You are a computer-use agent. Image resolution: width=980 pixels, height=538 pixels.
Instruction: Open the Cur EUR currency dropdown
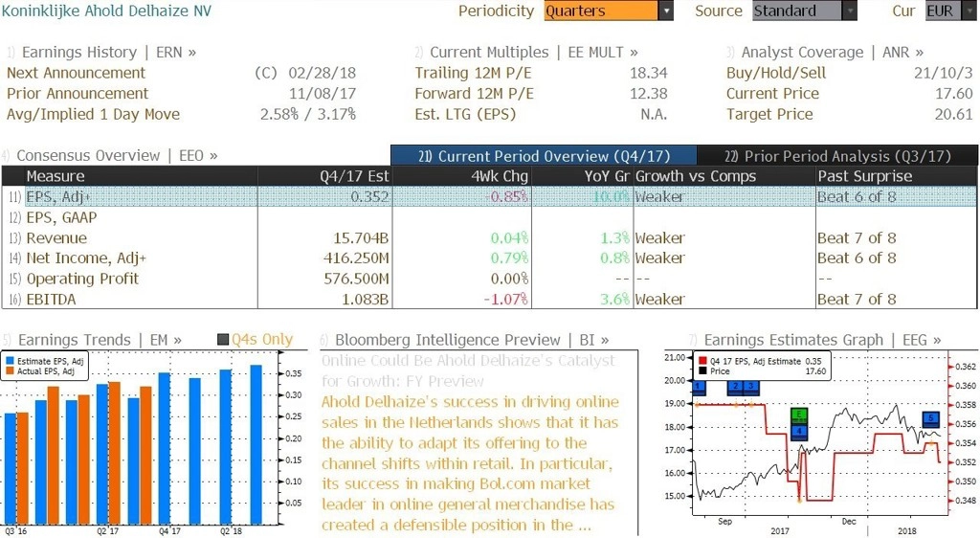tap(969, 11)
